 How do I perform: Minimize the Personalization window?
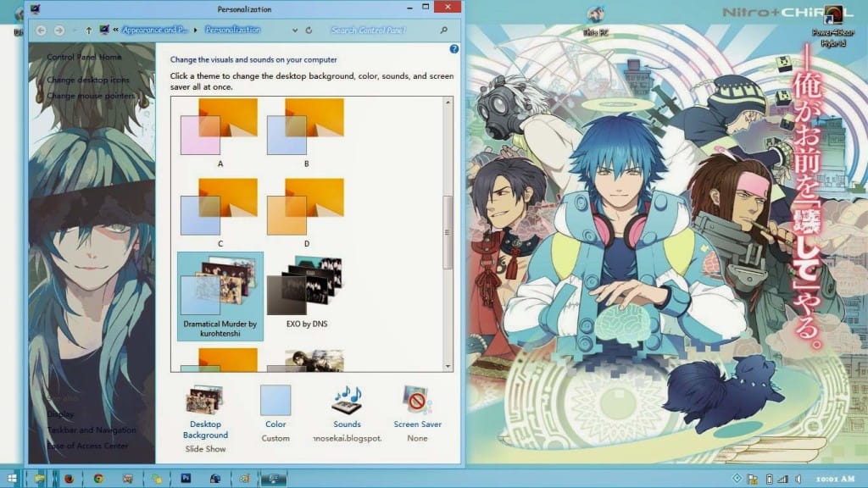click(x=409, y=7)
